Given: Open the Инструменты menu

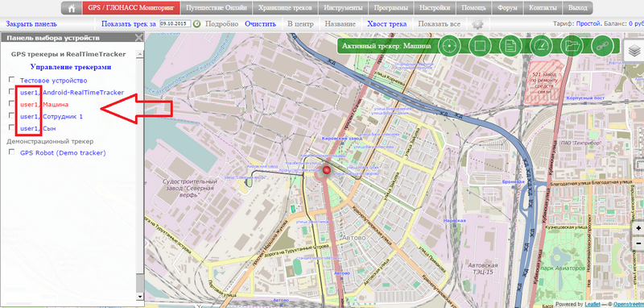Looking at the screenshot, I should click(x=343, y=8).
